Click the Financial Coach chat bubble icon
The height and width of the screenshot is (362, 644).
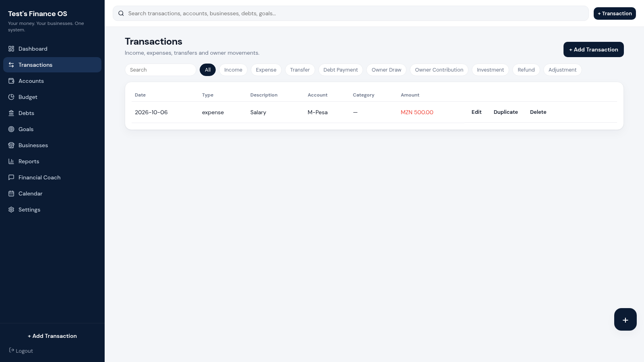[11, 177]
